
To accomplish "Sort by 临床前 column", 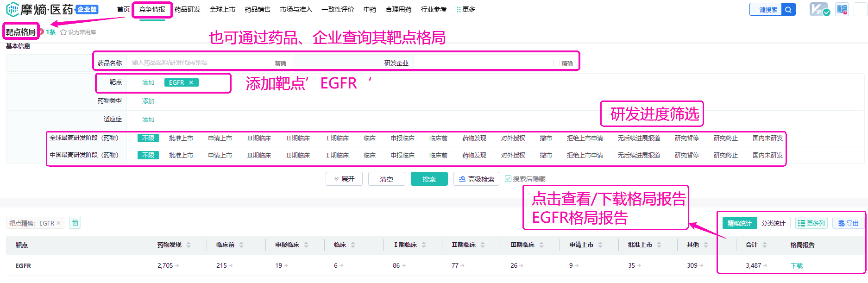I will (x=241, y=245).
